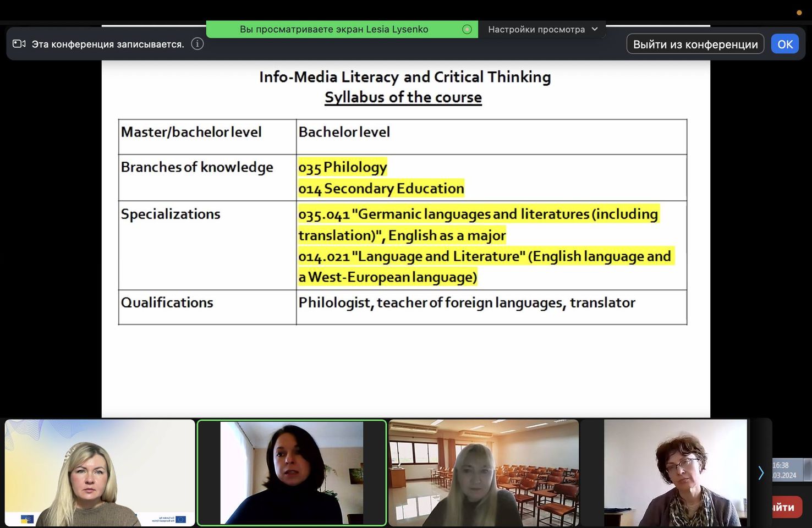The height and width of the screenshot is (528, 812).
Task: Expand the Настройки просмотра chevron arrow
Action: pyautogui.click(x=595, y=29)
